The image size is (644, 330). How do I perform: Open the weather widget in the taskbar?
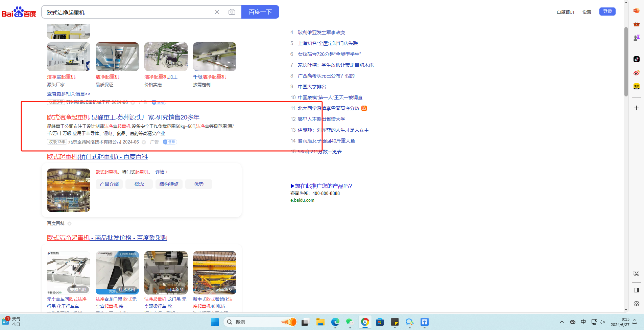[11, 322]
